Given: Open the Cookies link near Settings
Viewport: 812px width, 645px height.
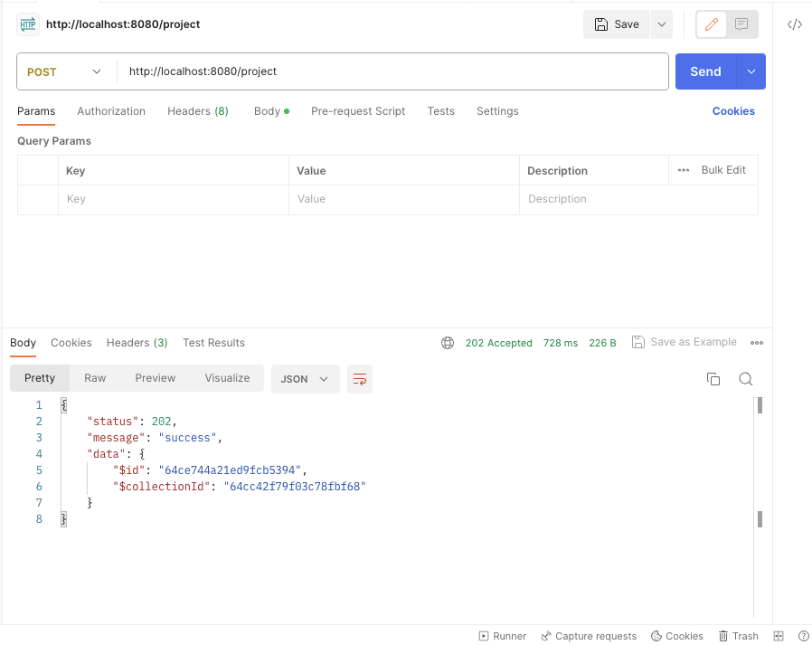Looking at the screenshot, I should click(x=733, y=111).
